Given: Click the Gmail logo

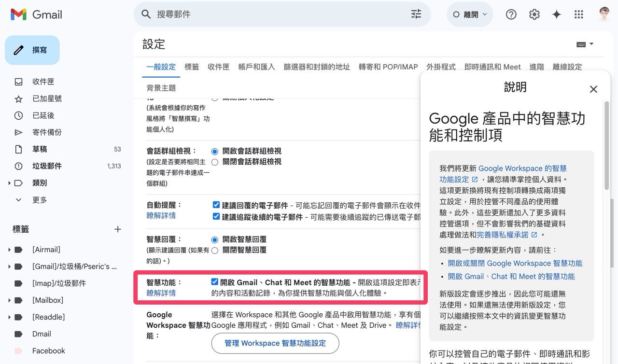Looking at the screenshot, I should coord(36,14).
